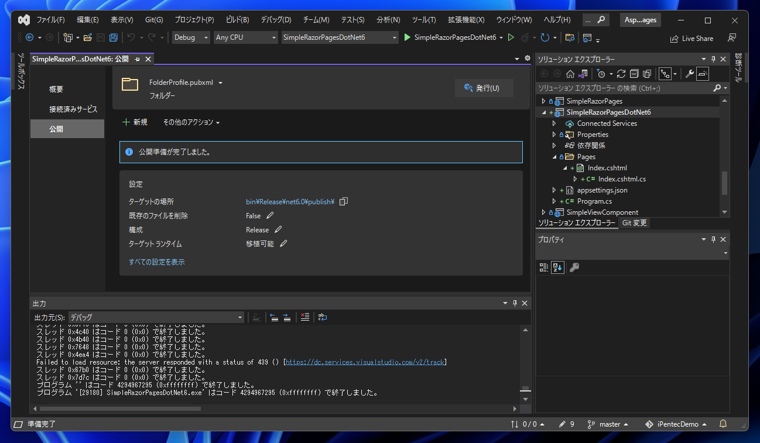The width and height of the screenshot is (760, 443).
Task: Click Start Without Debugging outline play icon
Action: (511, 37)
